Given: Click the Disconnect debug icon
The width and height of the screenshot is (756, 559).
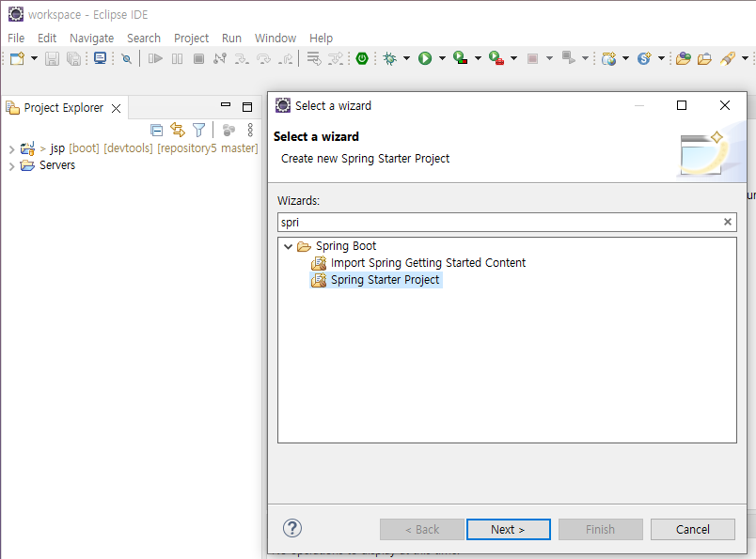Looking at the screenshot, I should point(220,59).
